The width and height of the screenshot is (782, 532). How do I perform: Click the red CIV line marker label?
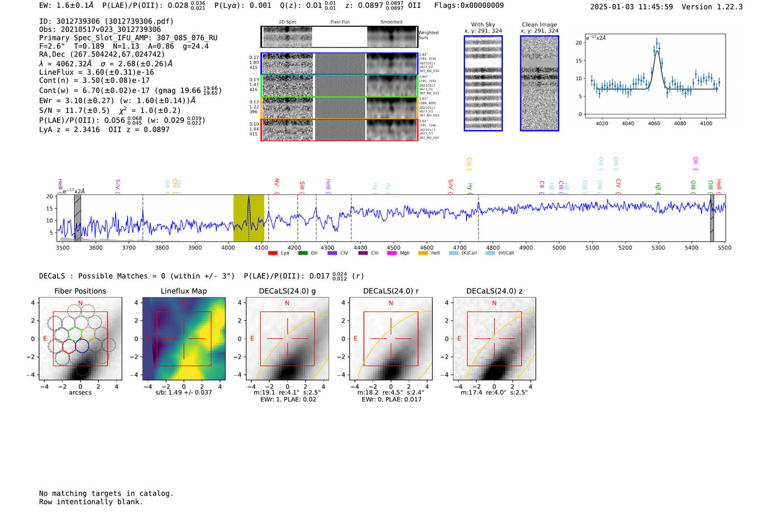(618, 184)
